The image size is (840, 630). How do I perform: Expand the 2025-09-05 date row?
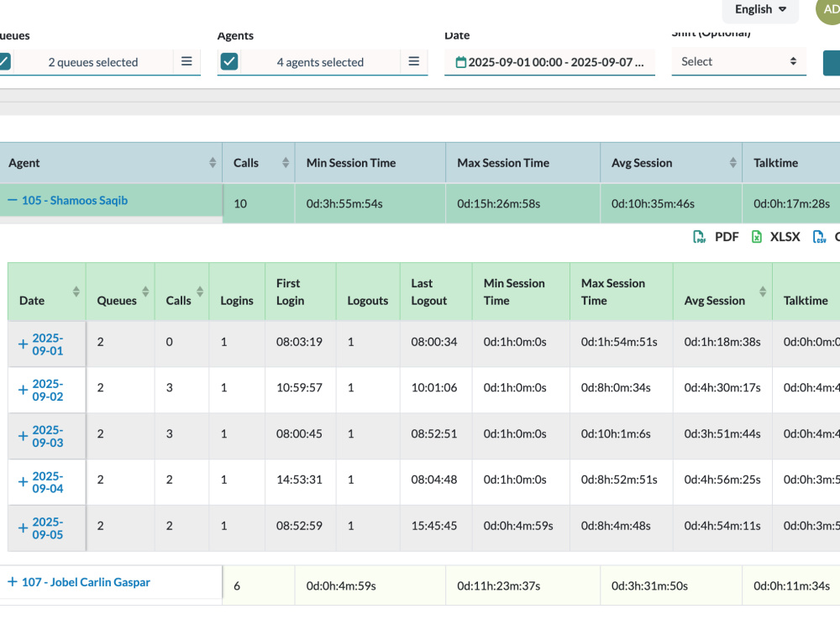tap(23, 528)
